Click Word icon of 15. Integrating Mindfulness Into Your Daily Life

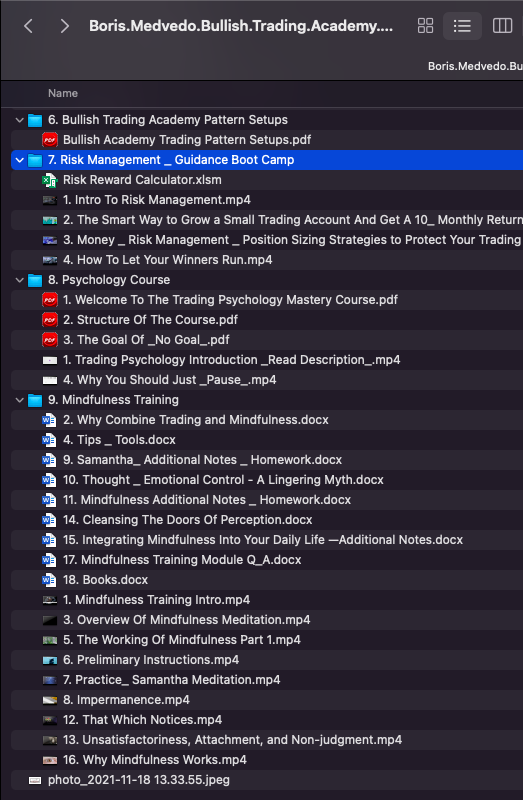pos(49,540)
